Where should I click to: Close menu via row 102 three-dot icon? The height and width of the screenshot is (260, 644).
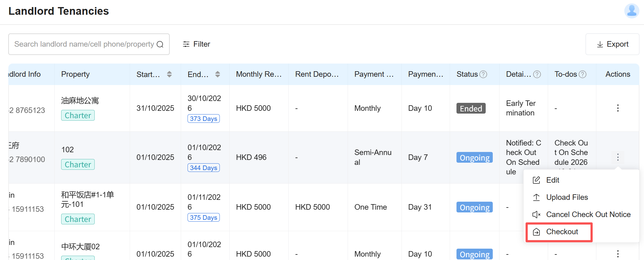tap(618, 157)
